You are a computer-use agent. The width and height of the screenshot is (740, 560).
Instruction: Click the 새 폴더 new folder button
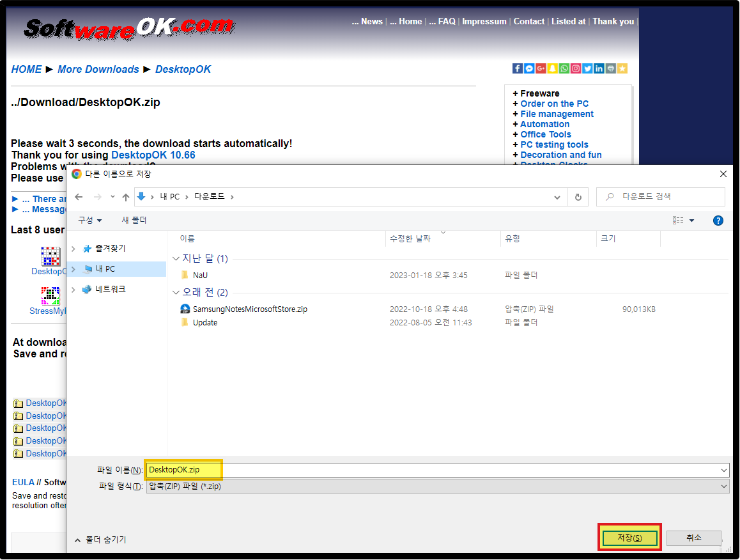tap(134, 220)
